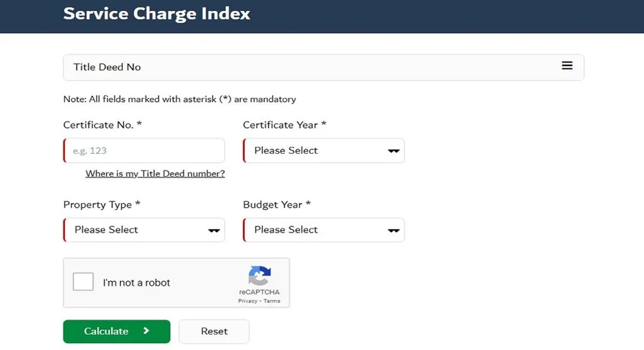Open the hamburger menu in Title Deed bar
Image resolution: width=644 pixels, height=350 pixels.
(x=567, y=66)
